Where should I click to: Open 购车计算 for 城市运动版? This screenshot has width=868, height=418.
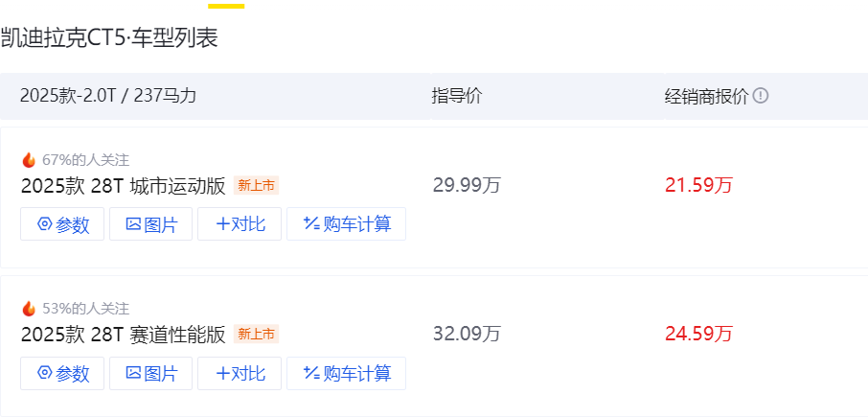click(346, 224)
